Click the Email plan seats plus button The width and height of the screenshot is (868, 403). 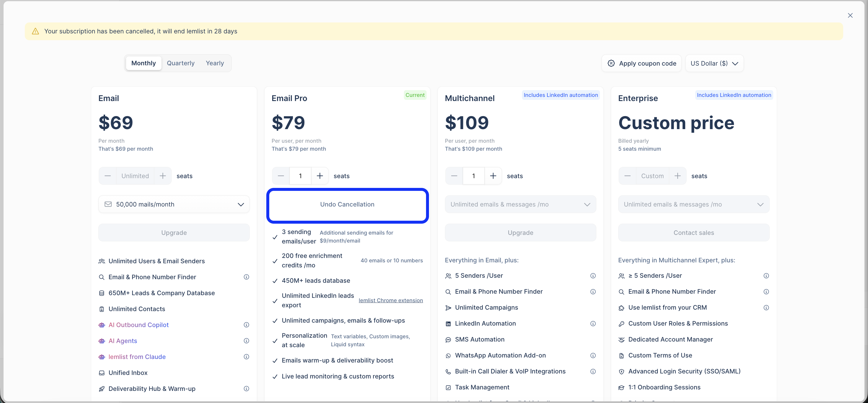(163, 176)
